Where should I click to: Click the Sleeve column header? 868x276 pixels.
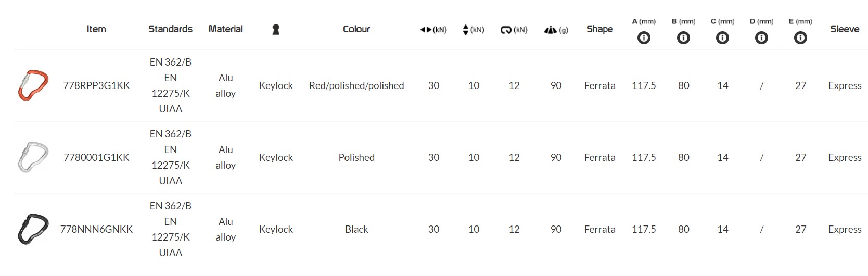(845, 29)
